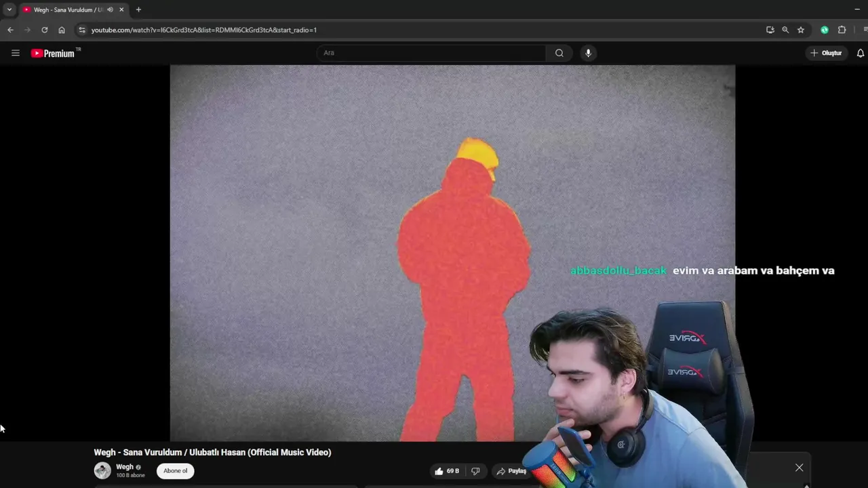Open the YouTube hamburger guide menu

coord(16,53)
